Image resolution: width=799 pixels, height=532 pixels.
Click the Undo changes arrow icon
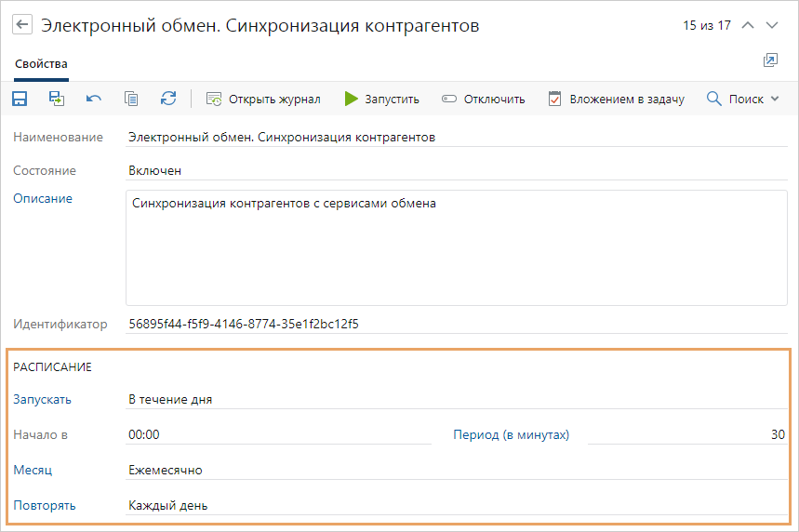[x=94, y=99]
